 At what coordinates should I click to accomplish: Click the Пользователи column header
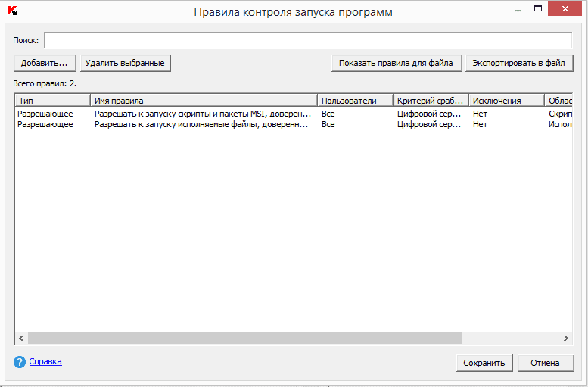(x=355, y=101)
